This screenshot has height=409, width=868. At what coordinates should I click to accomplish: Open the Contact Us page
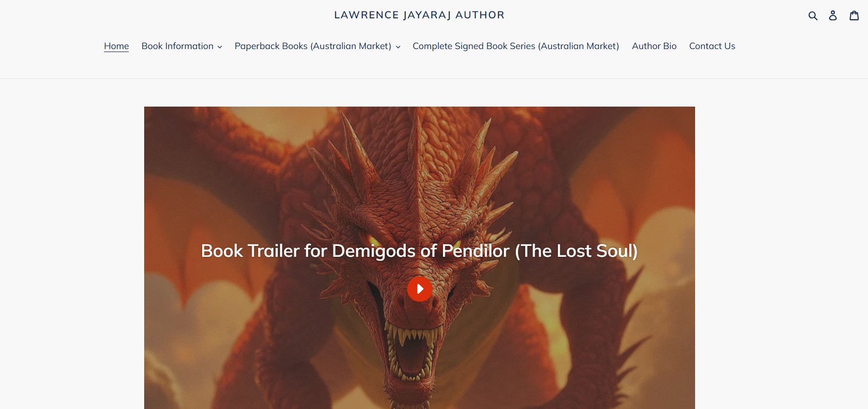click(712, 46)
